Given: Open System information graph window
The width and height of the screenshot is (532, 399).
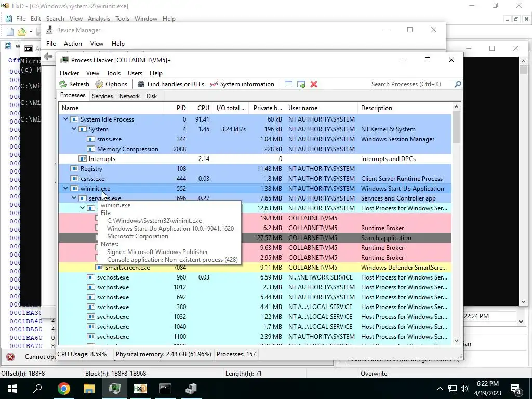Looking at the screenshot, I should click(242, 84).
